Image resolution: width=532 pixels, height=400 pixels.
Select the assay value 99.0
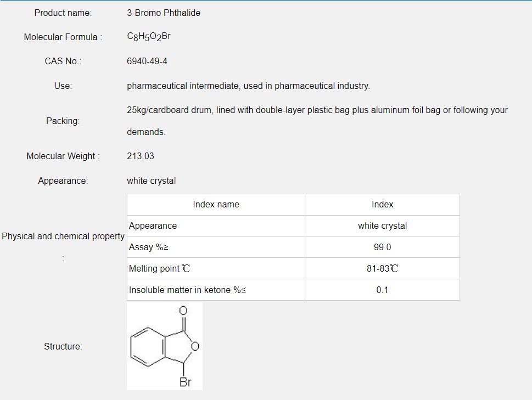pyautogui.click(x=382, y=247)
